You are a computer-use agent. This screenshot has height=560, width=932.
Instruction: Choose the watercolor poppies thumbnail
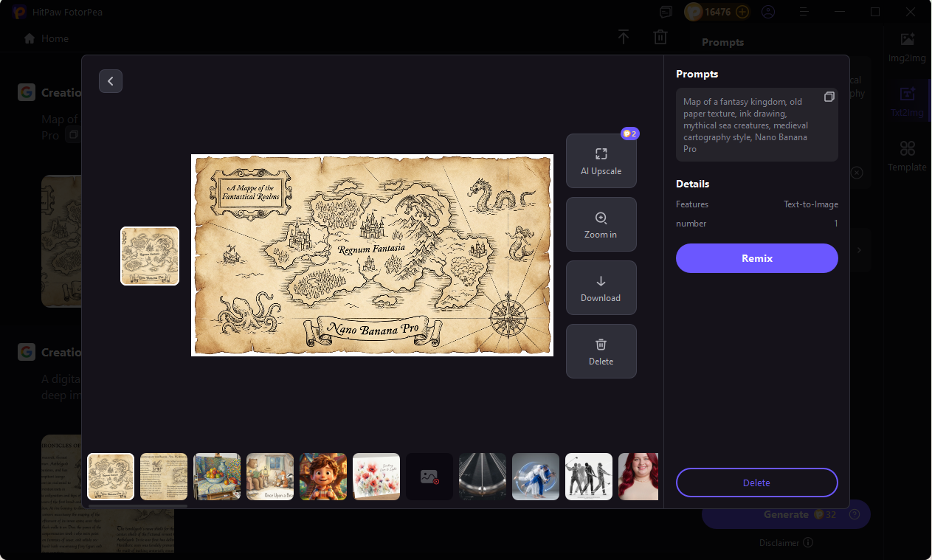(376, 477)
